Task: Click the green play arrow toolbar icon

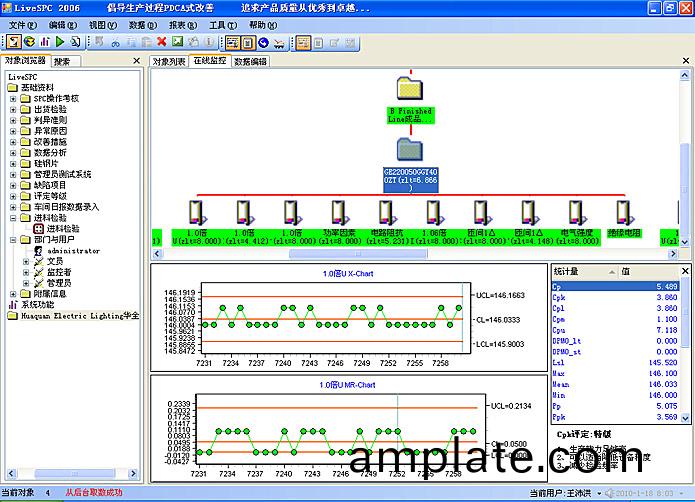Action: pos(60,42)
